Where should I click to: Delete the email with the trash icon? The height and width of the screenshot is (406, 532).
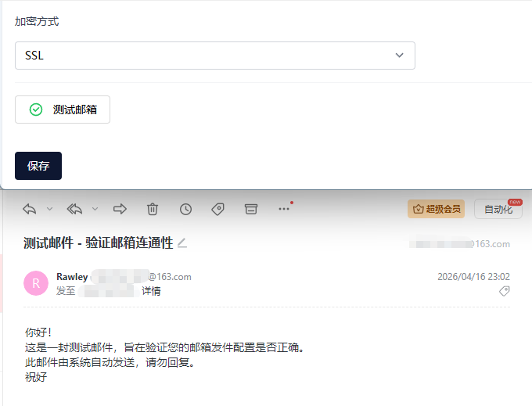coord(153,209)
